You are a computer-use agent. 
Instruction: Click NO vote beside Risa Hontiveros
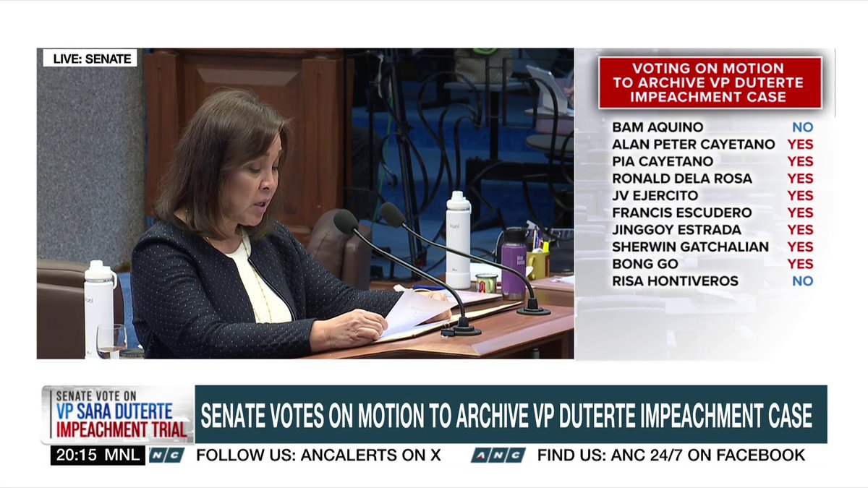pos(802,281)
